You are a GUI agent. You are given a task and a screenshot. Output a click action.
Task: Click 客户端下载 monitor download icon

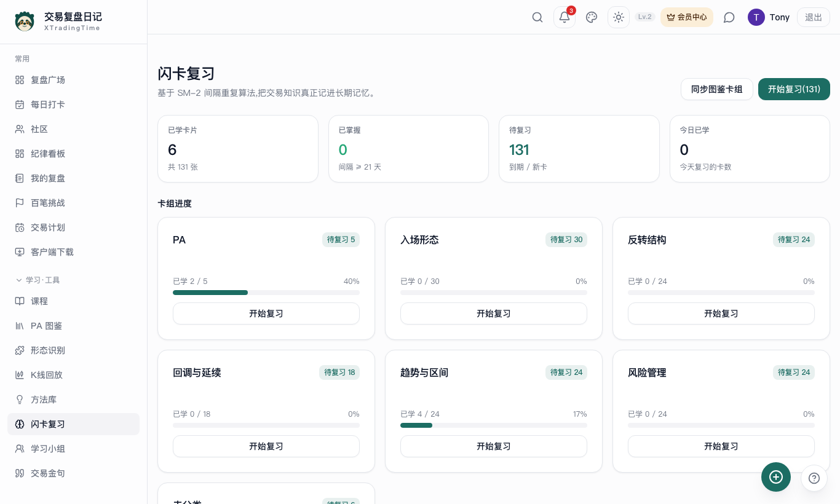point(20,252)
